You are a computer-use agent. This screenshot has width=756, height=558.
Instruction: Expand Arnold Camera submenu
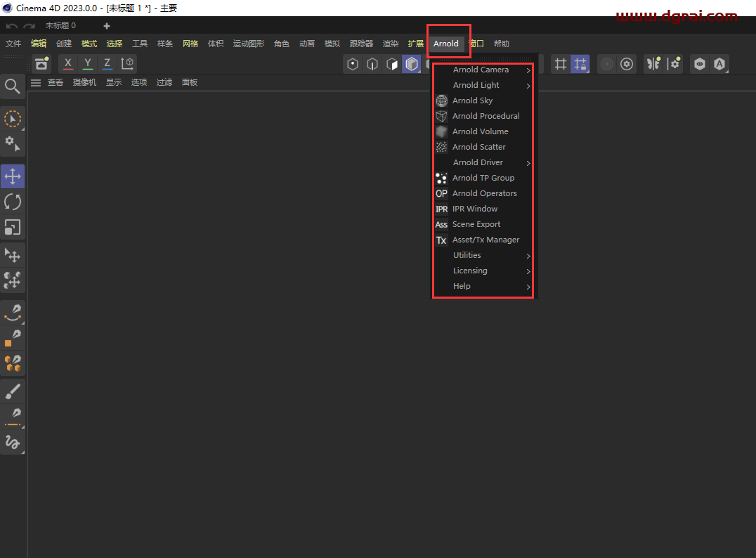[483, 70]
